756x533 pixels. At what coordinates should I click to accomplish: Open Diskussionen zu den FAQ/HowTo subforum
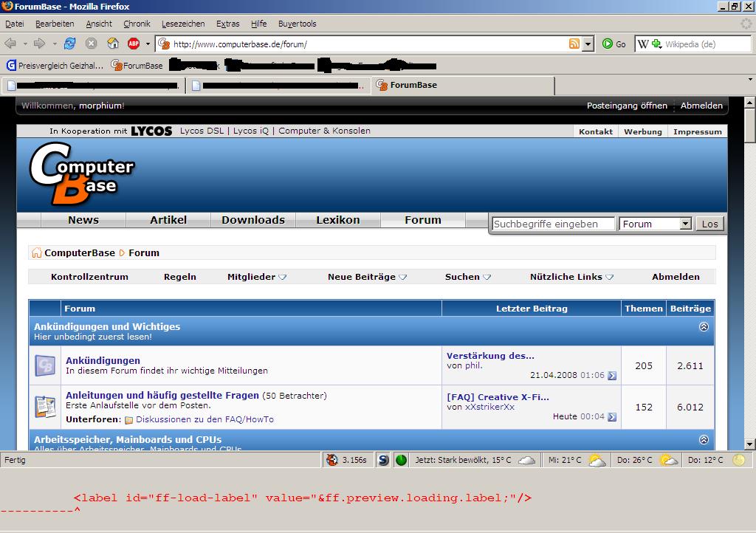[205, 419]
